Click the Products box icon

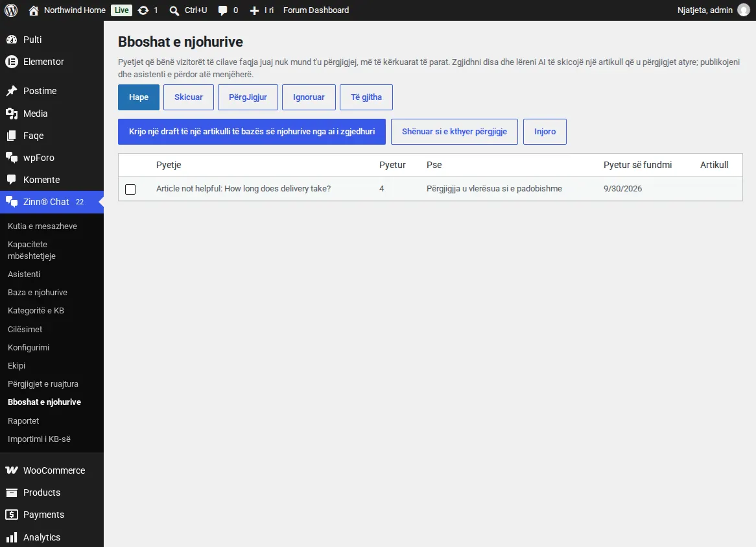click(12, 492)
